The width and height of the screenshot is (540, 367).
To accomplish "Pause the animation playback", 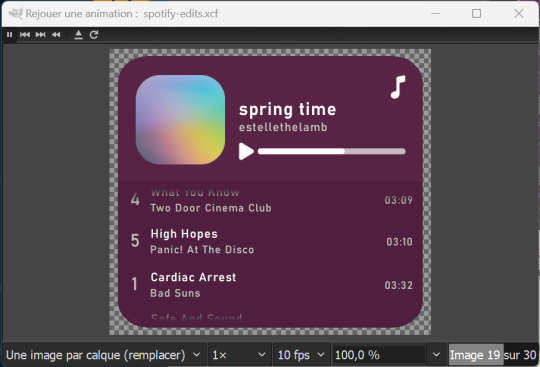I will point(10,34).
